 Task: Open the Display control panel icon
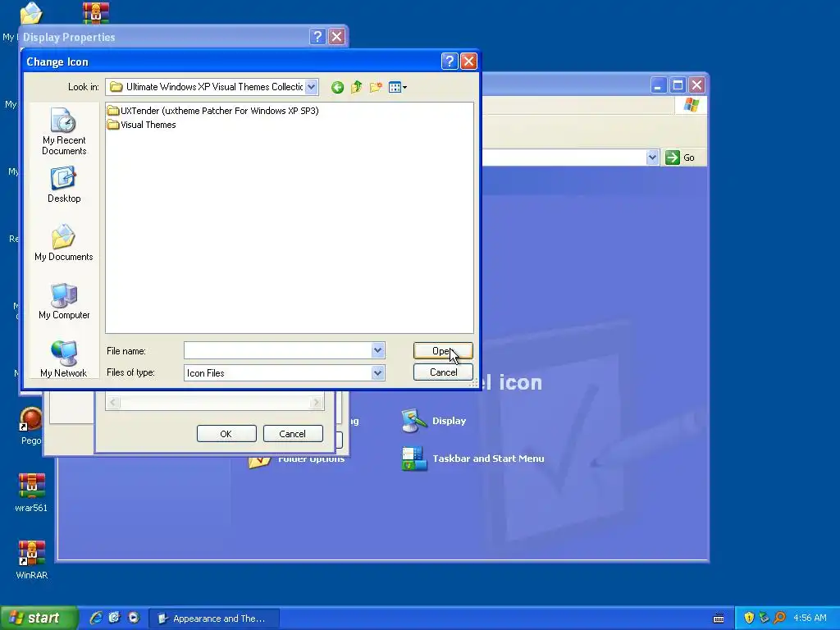click(434, 421)
